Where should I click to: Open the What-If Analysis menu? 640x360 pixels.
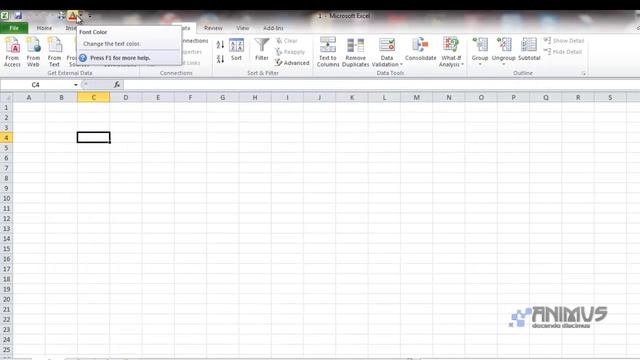[x=451, y=51]
